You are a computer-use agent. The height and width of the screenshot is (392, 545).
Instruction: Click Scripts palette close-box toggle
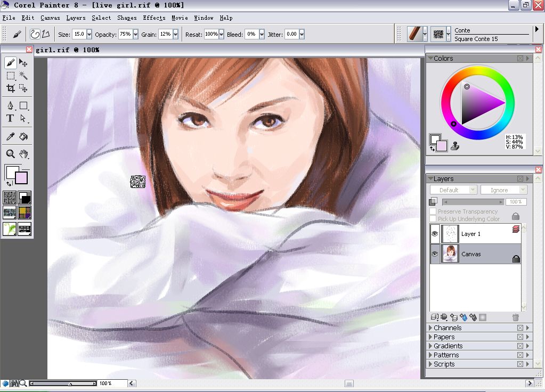click(520, 364)
